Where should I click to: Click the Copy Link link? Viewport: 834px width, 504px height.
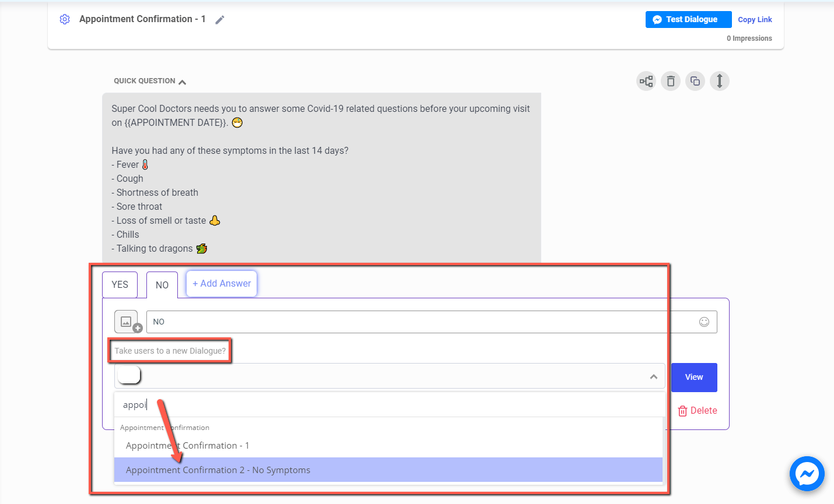pyautogui.click(x=755, y=20)
